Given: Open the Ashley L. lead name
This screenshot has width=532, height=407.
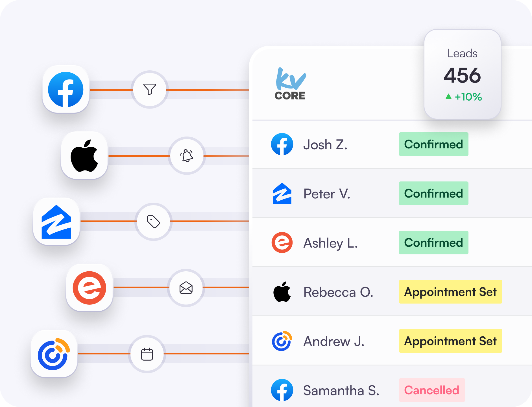Looking at the screenshot, I should click(x=331, y=243).
